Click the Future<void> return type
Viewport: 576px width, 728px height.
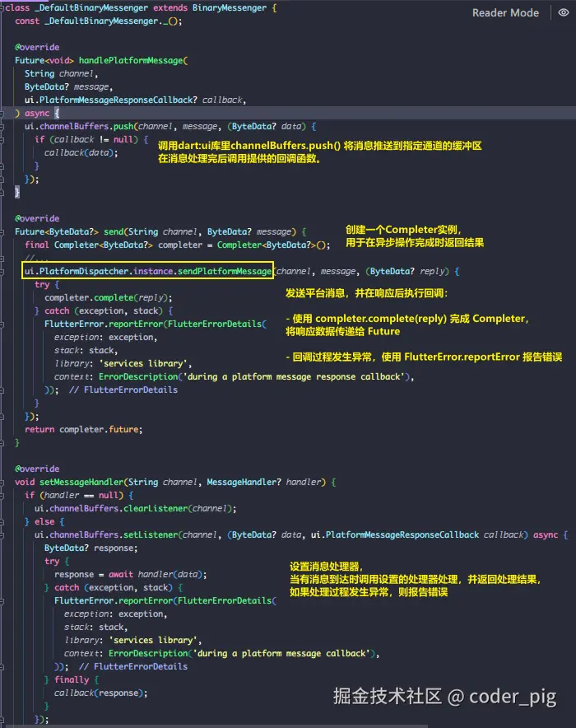click(x=44, y=60)
